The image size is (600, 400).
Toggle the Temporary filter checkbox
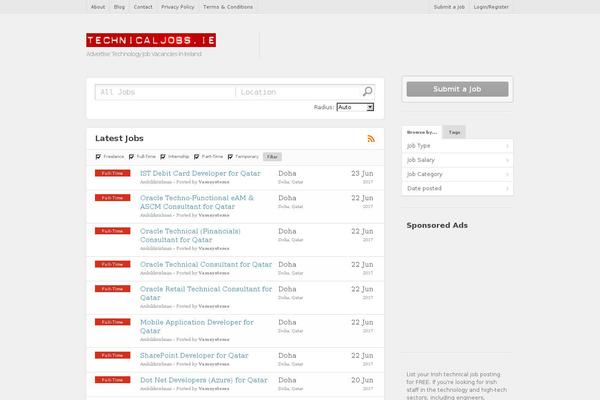click(230, 157)
